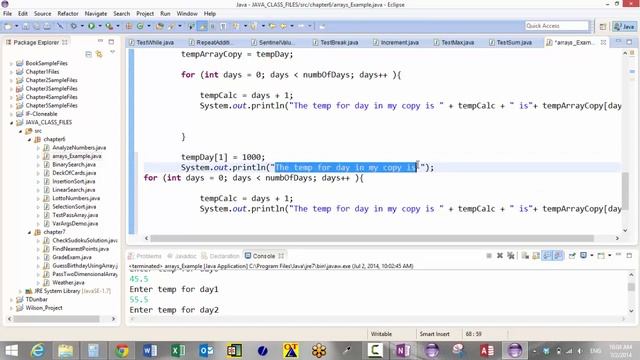The height and width of the screenshot is (360, 640).
Task: Open Chrome from the taskbar
Action: pos(122,350)
